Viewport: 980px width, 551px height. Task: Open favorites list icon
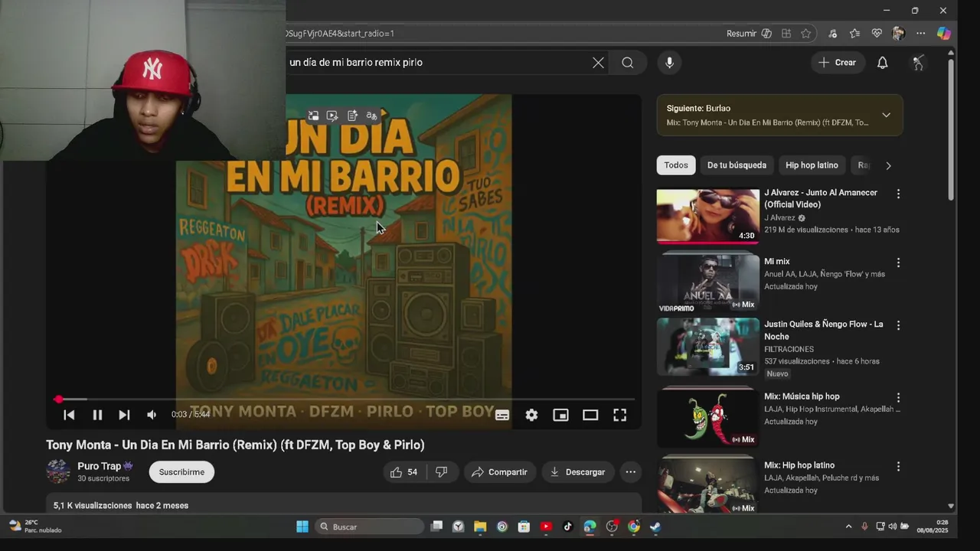pyautogui.click(x=854, y=34)
